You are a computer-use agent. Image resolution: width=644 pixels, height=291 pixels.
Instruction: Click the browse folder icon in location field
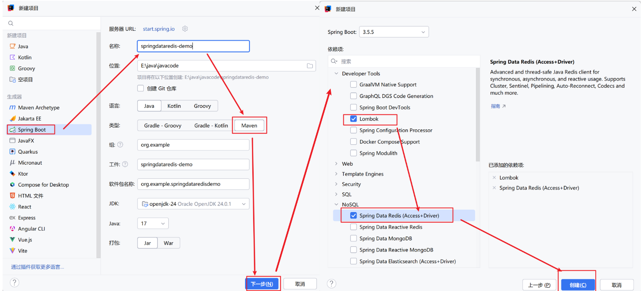(x=310, y=66)
